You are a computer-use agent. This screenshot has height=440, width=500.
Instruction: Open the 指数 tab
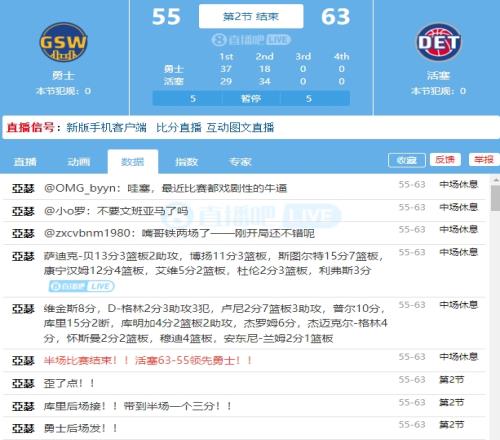click(187, 162)
